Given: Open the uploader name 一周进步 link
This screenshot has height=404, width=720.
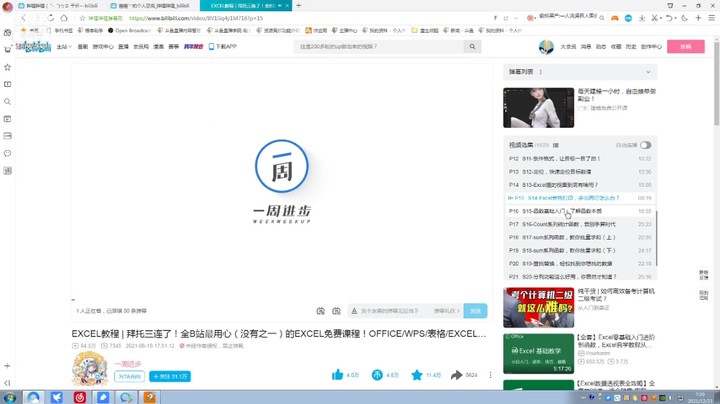Looking at the screenshot, I should point(128,364).
